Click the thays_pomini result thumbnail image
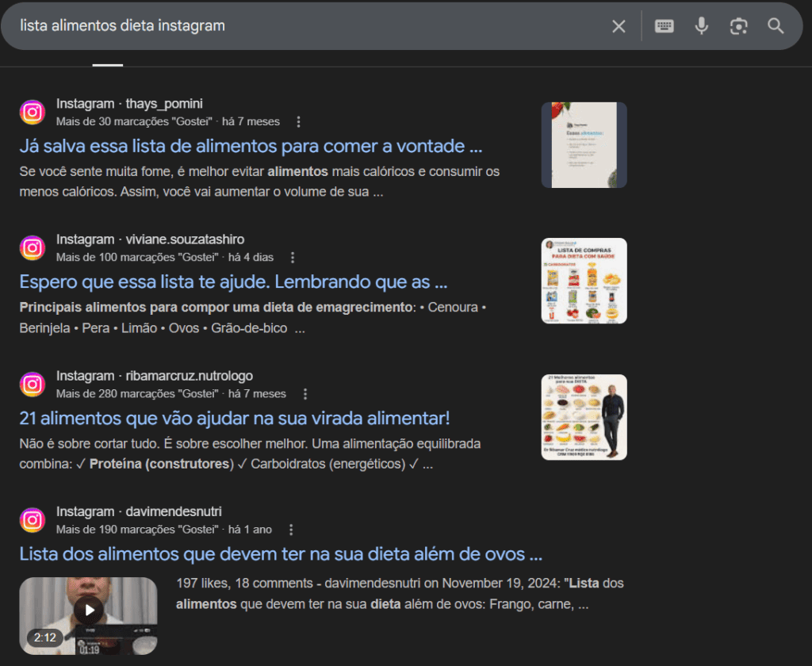 [584, 145]
